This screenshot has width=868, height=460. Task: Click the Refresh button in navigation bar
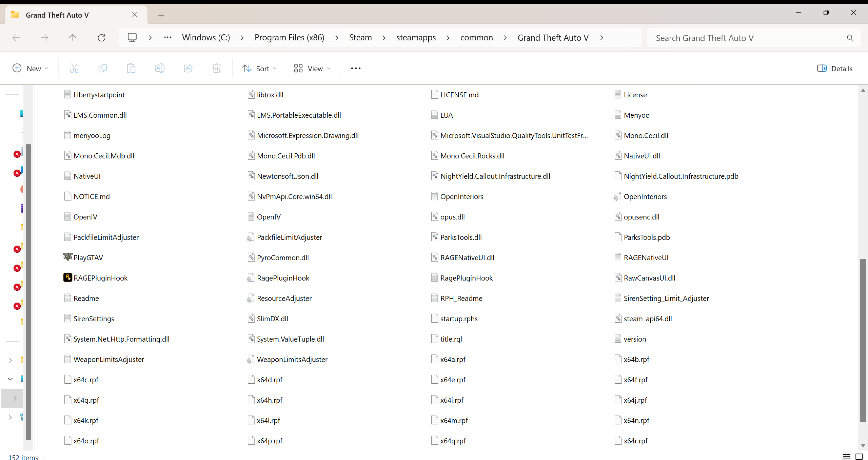[101, 38]
